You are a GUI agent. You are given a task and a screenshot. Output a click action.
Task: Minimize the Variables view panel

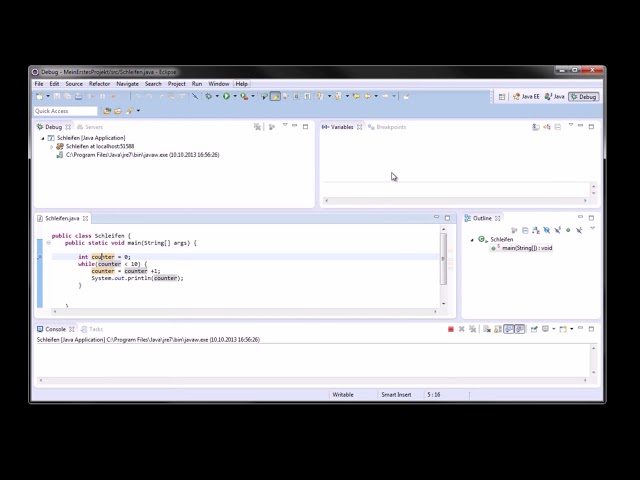coord(580,126)
